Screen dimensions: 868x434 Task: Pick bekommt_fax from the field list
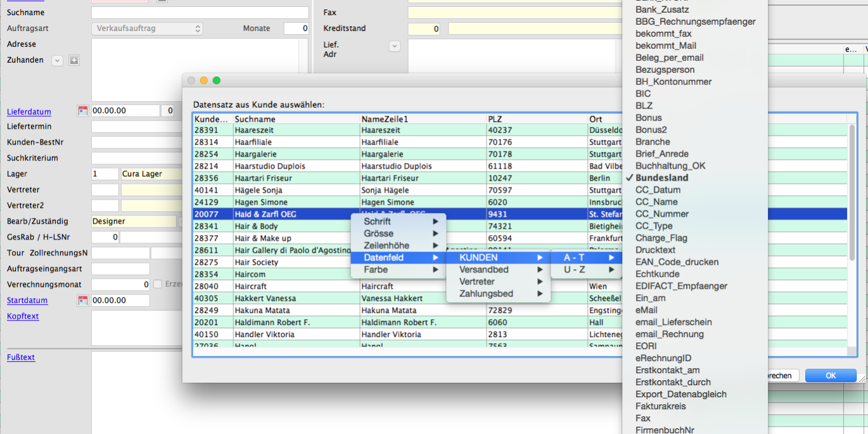695,34
